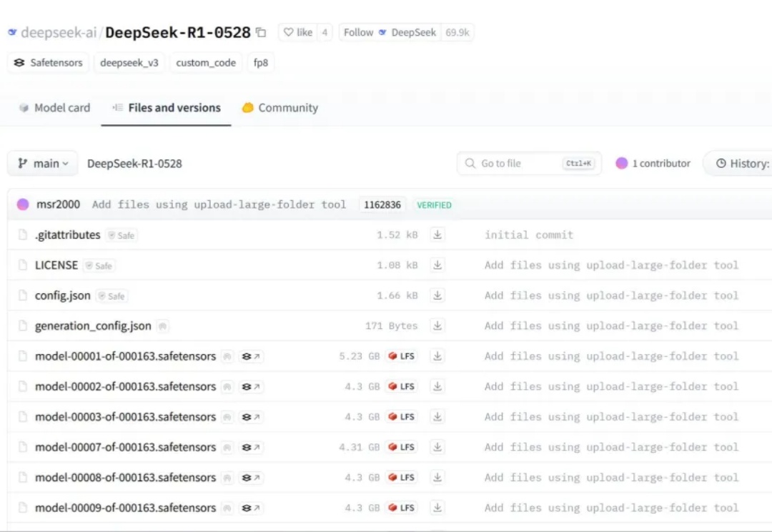The image size is (772, 532).
Task: Download model-00001 safetensors file icon
Action: pyautogui.click(x=437, y=355)
